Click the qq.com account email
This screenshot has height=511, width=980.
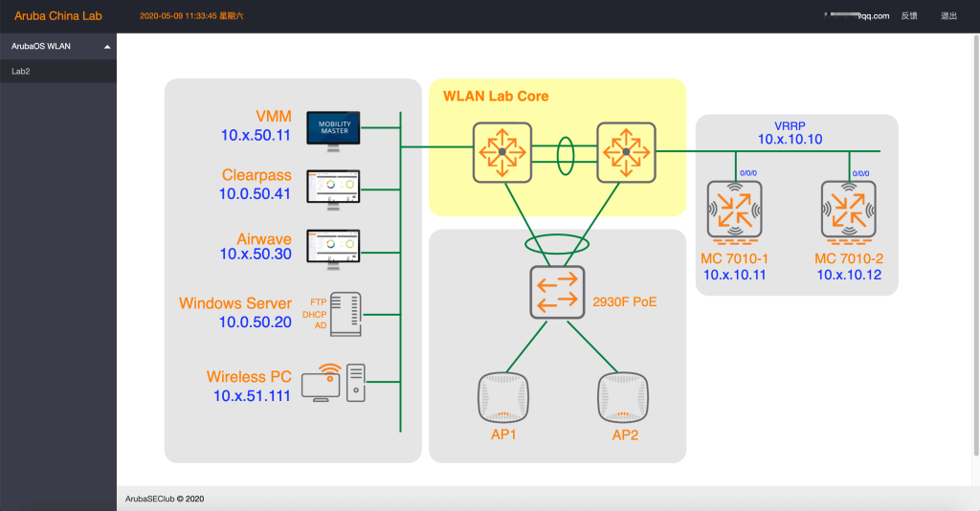click(x=857, y=16)
